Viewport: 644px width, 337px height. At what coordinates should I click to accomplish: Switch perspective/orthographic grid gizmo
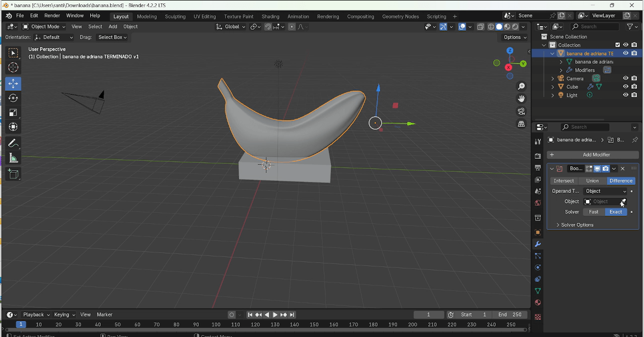pos(521,124)
